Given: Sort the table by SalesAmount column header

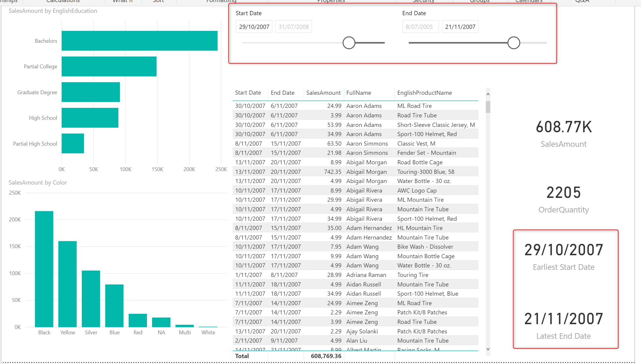Looking at the screenshot, I should click(323, 93).
